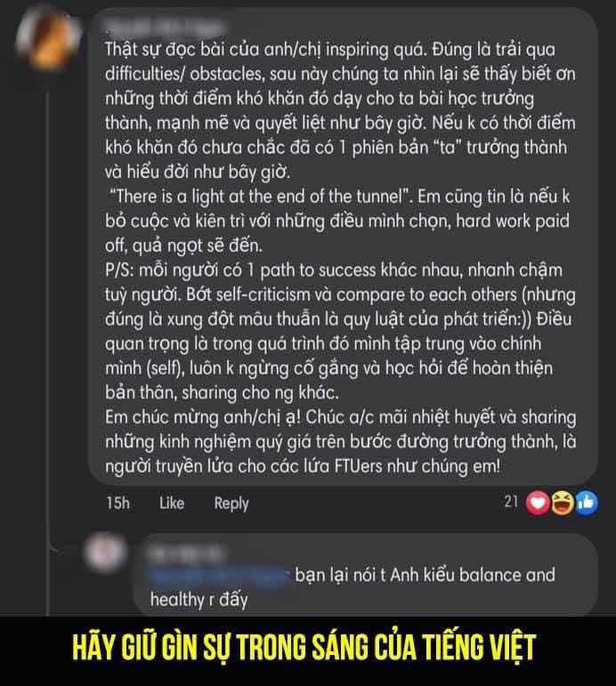Screen dimensions: 616x686
Task: Click the yellow caption HÃY GIỮ GÌN SỰ TRONG SÁNG
Action: 304,647
